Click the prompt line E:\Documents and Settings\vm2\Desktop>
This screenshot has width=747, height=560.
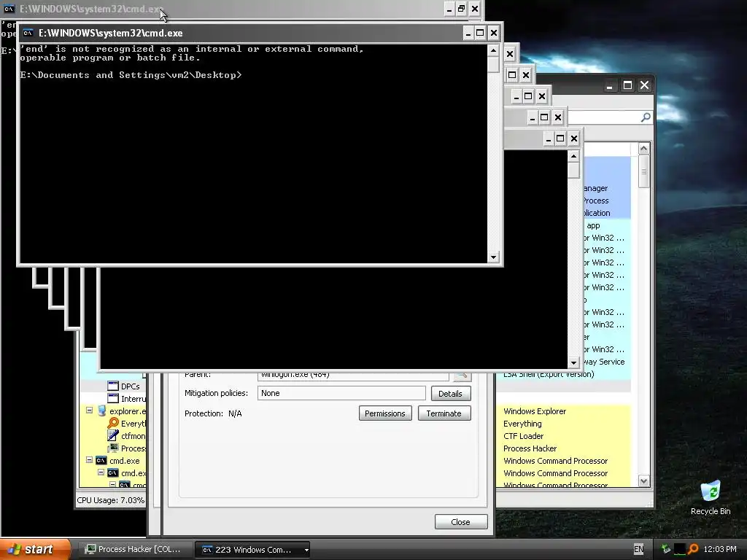click(x=131, y=75)
